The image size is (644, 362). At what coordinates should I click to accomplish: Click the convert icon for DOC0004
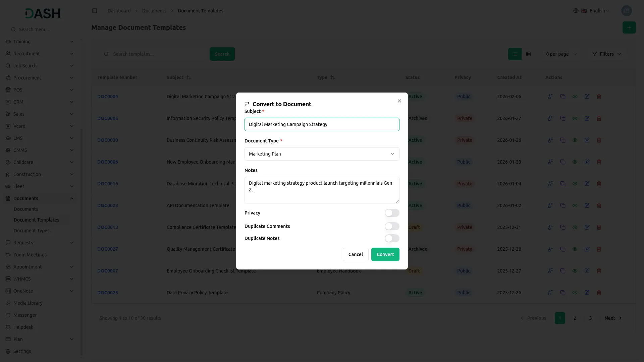(550, 97)
